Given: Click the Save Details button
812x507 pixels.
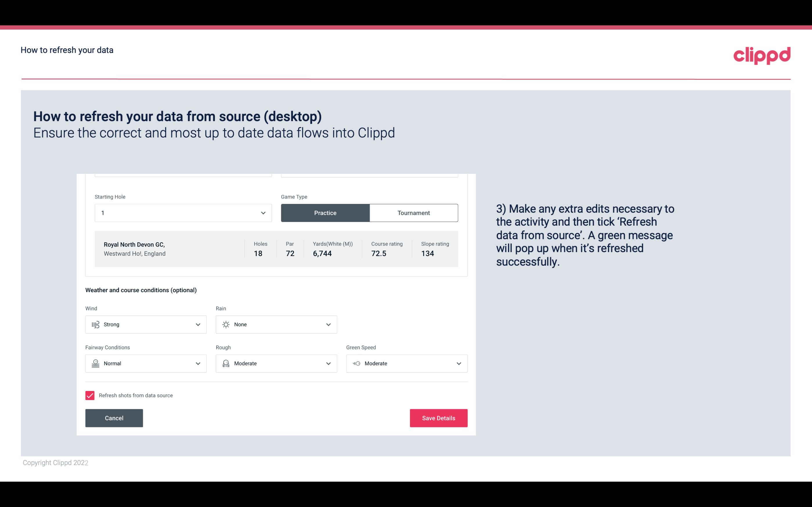Looking at the screenshot, I should click(x=438, y=418).
